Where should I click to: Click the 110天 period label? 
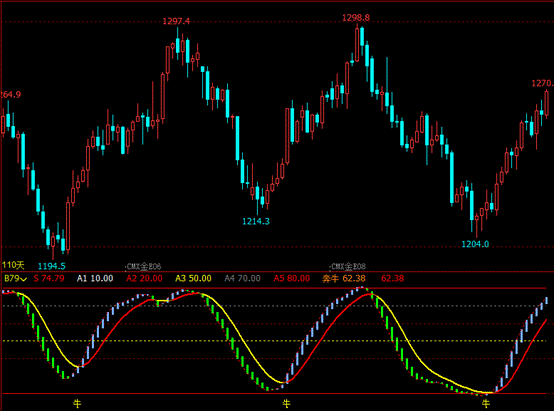point(13,265)
